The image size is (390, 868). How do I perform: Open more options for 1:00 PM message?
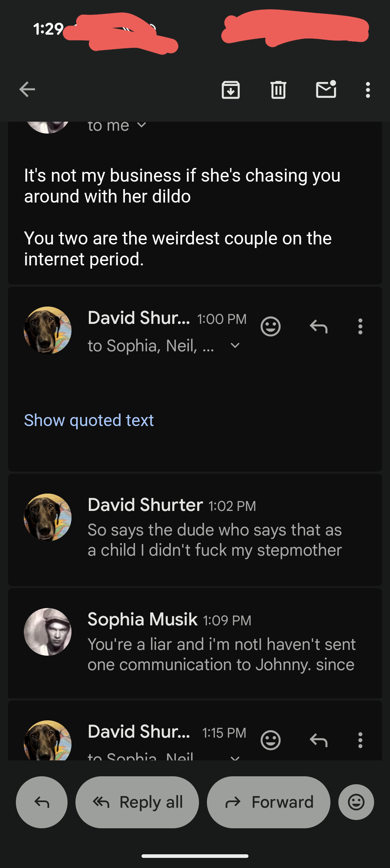tap(360, 327)
